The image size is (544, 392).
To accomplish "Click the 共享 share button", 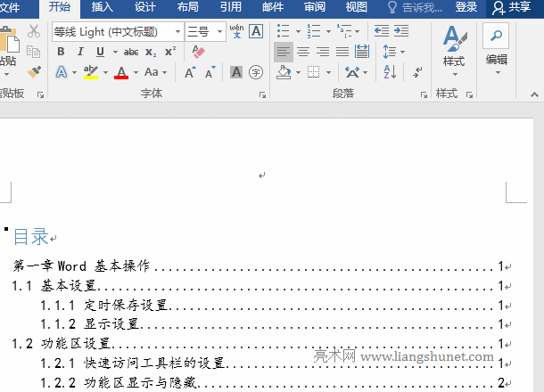I will point(513,7).
